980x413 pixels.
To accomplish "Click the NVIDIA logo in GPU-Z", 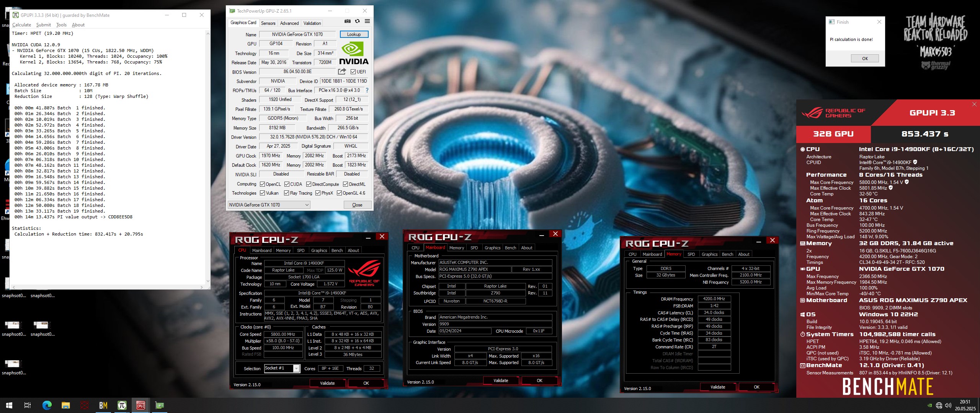I will 354,53.
